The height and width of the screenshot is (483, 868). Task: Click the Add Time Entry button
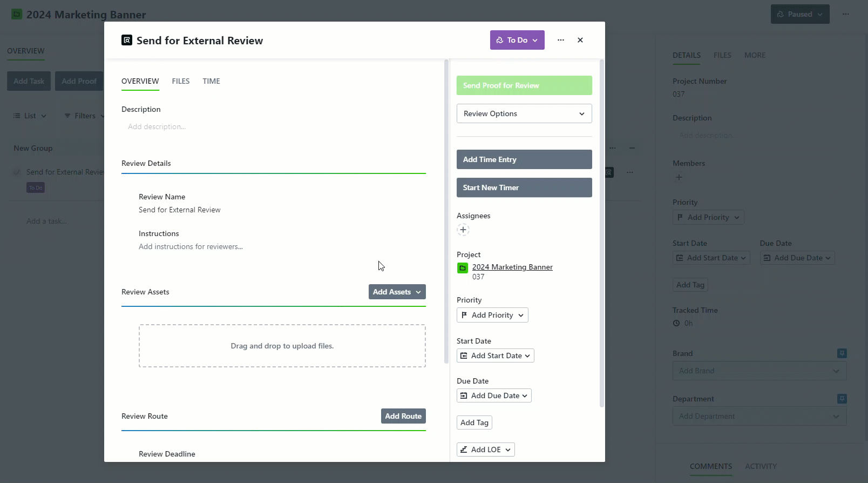pos(524,159)
